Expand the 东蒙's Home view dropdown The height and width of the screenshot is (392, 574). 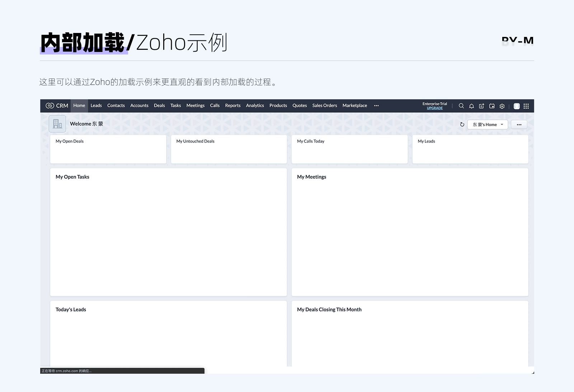coord(488,124)
